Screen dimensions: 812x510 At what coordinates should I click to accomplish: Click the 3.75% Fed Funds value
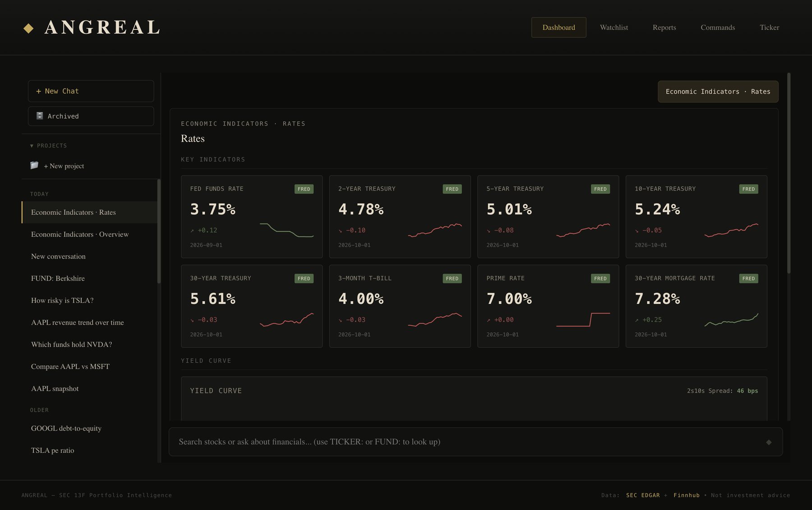pos(212,209)
